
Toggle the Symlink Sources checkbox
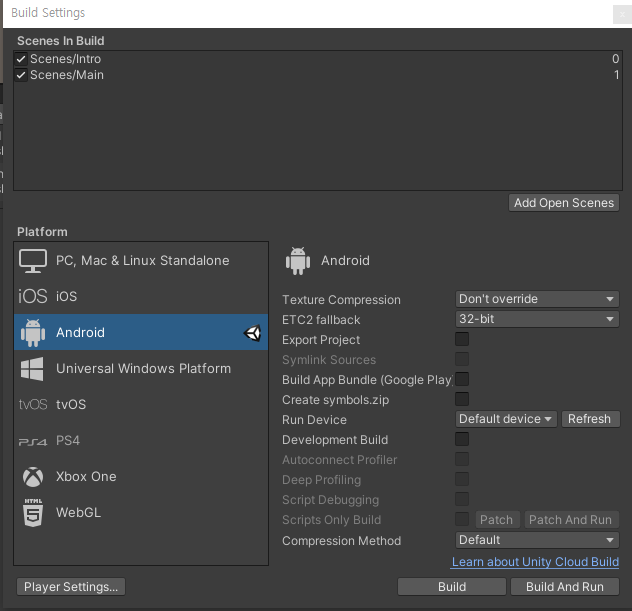462,359
